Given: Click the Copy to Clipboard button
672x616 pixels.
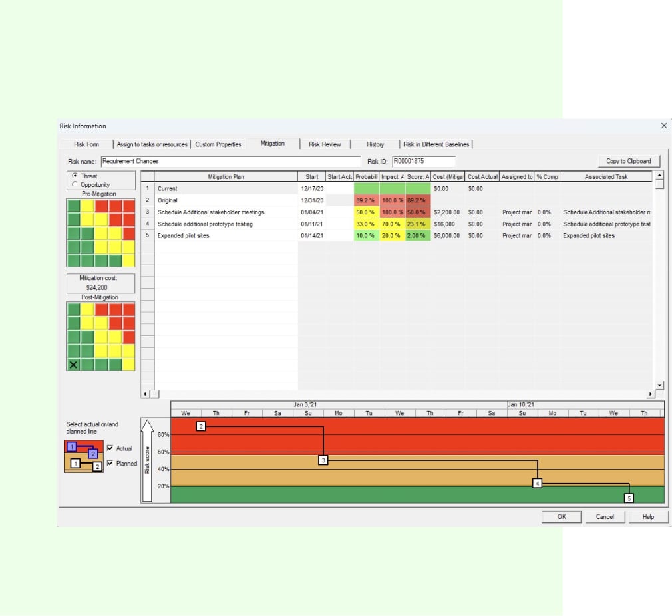Looking at the screenshot, I should click(x=628, y=161).
